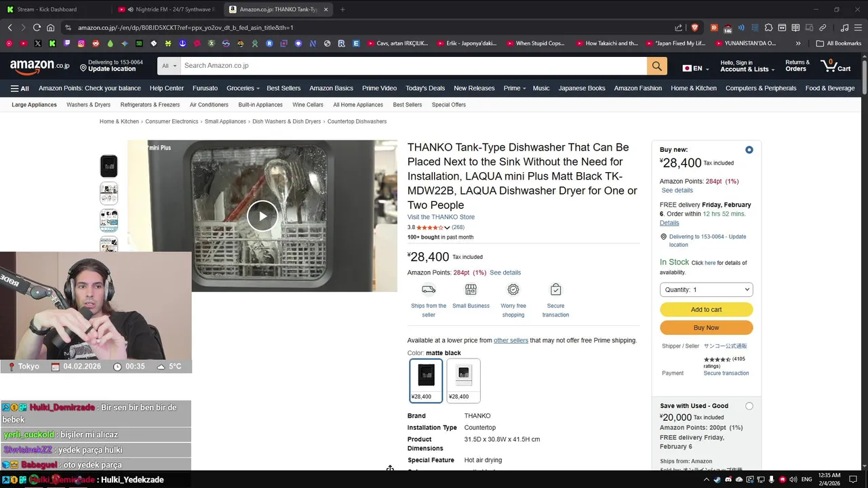Open Refrigerators & Freezers subcategory
Image resolution: width=868 pixels, height=488 pixels.
(x=150, y=105)
